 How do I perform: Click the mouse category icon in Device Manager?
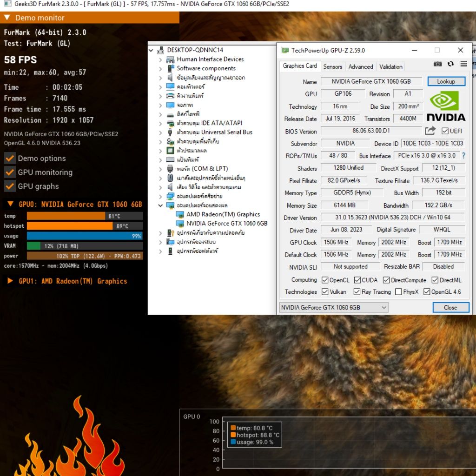[x=170, y=178]
